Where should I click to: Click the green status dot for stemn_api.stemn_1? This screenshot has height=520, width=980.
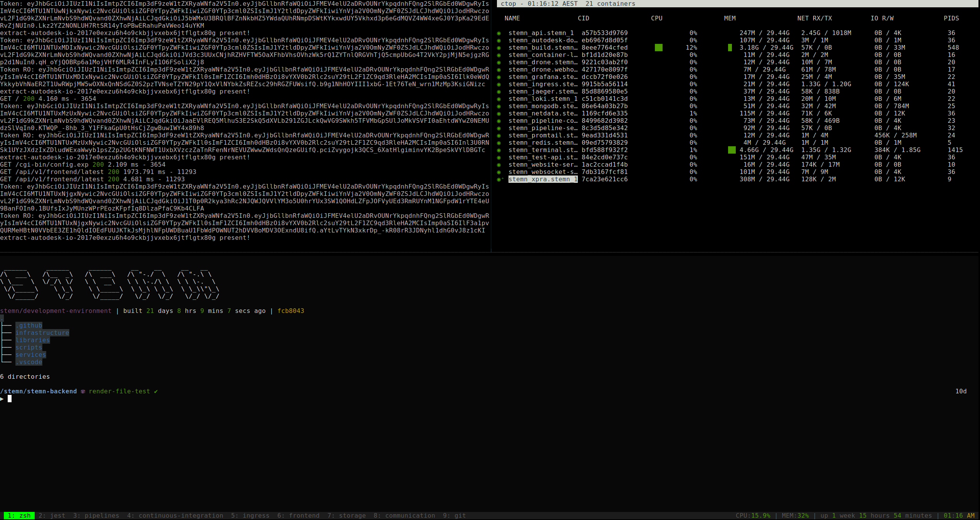(x=499, y=33)
